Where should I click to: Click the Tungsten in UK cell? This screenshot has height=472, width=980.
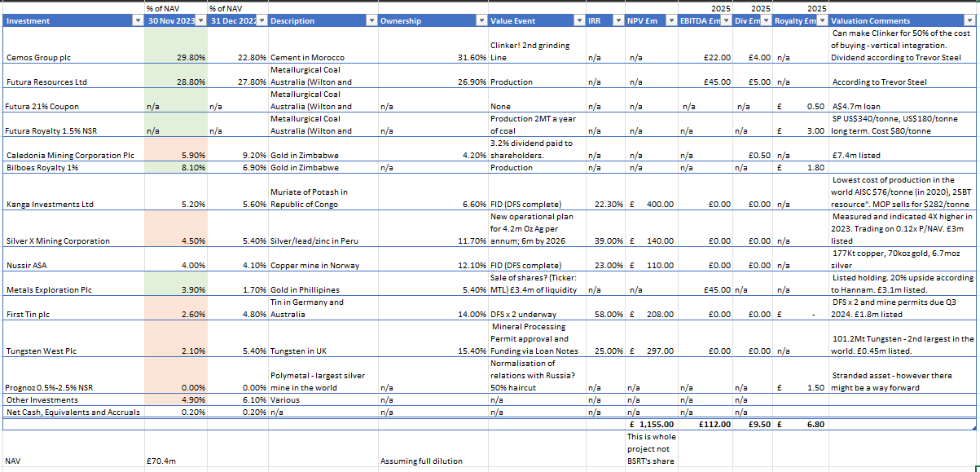(323, 339)
